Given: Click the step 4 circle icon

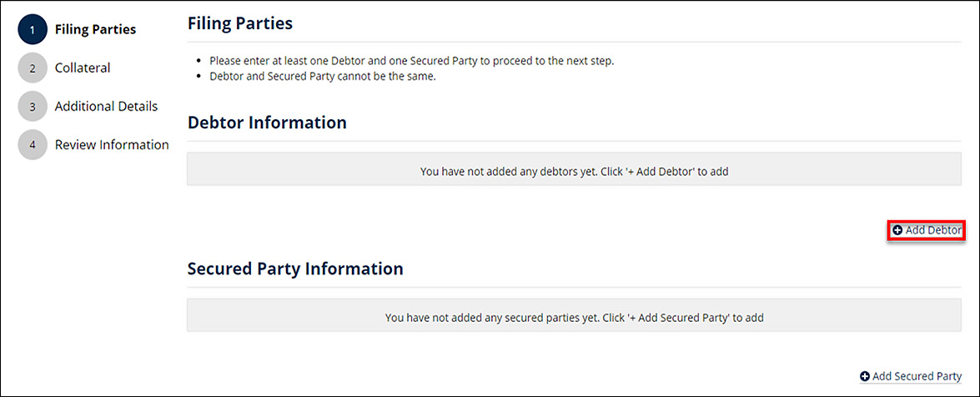Looking at the screenshot, I should click(32, 145).
